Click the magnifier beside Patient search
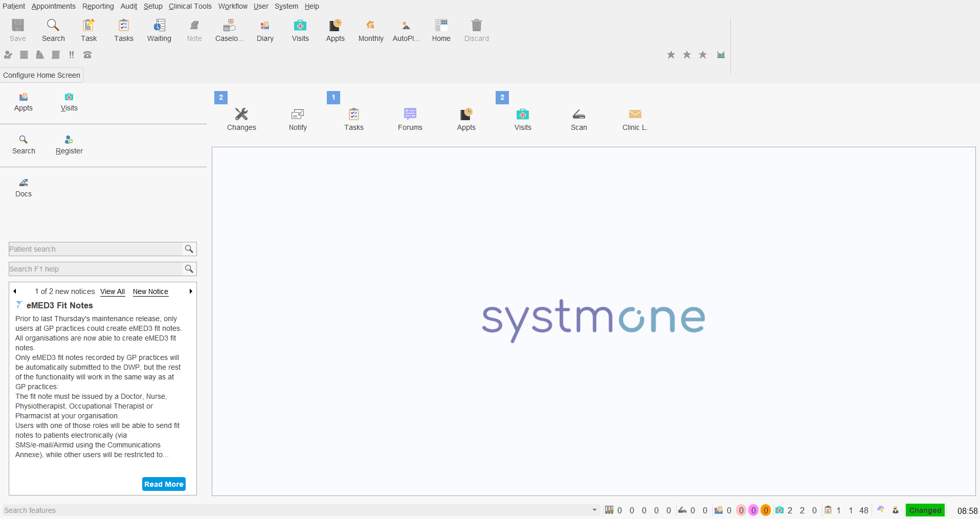 (189, 249)
